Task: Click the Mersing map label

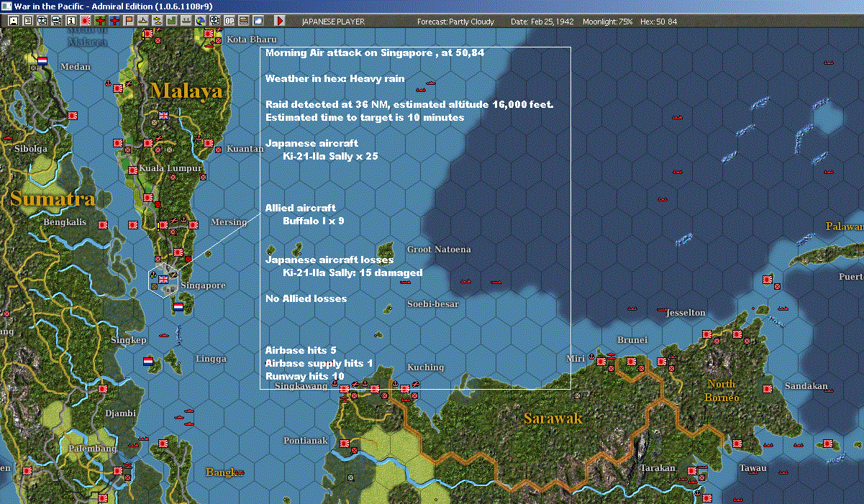Action: point(229,222)
